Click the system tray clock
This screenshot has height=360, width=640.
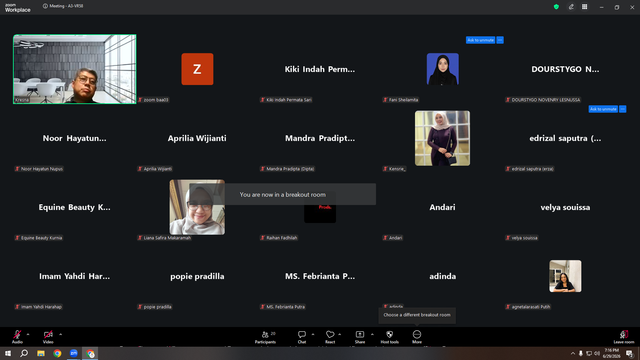611,353
